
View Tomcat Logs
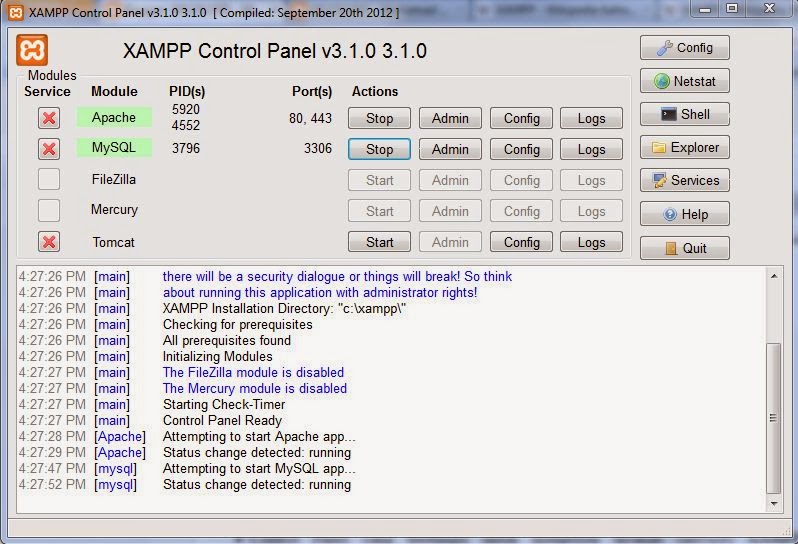[x=591, y=242]
